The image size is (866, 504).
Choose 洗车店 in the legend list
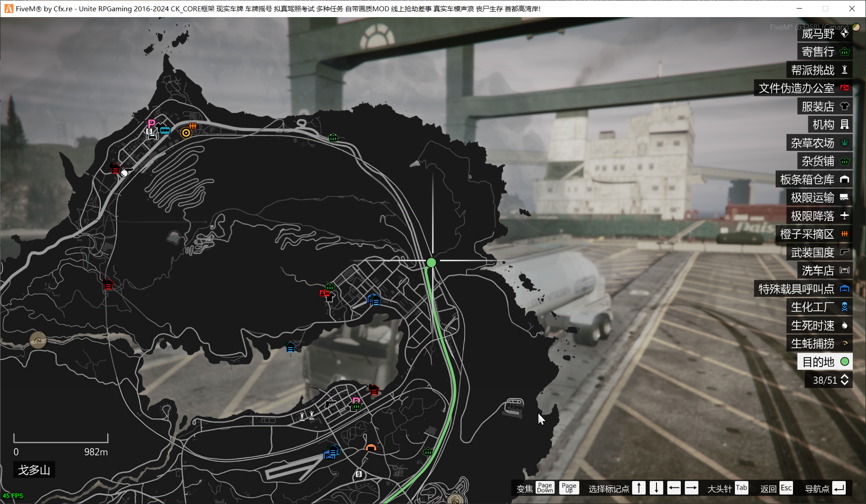825,270
